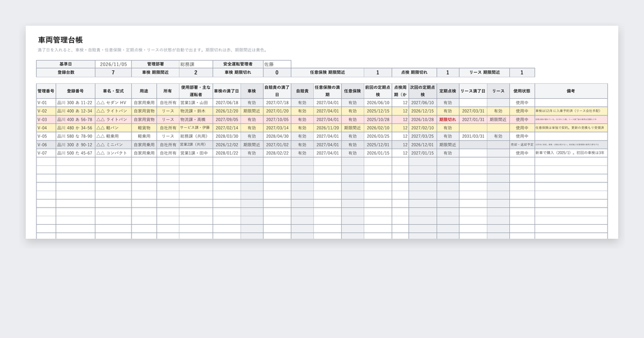Click lease end date 2027/01/31
644x338 pixels.
pyautogui.click(x=473, y=120)
